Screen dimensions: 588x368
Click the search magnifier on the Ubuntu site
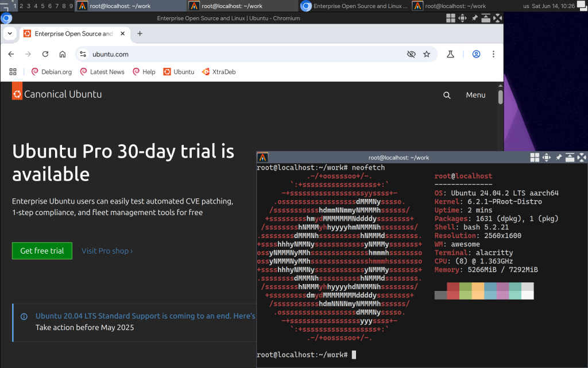click(447, 95)
